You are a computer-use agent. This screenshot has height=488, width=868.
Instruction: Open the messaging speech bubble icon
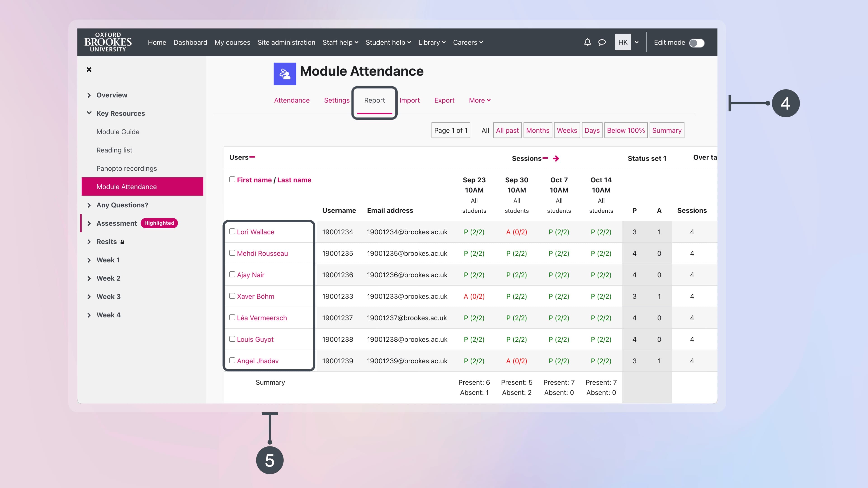pyautogui.click(x=602, y=42)
